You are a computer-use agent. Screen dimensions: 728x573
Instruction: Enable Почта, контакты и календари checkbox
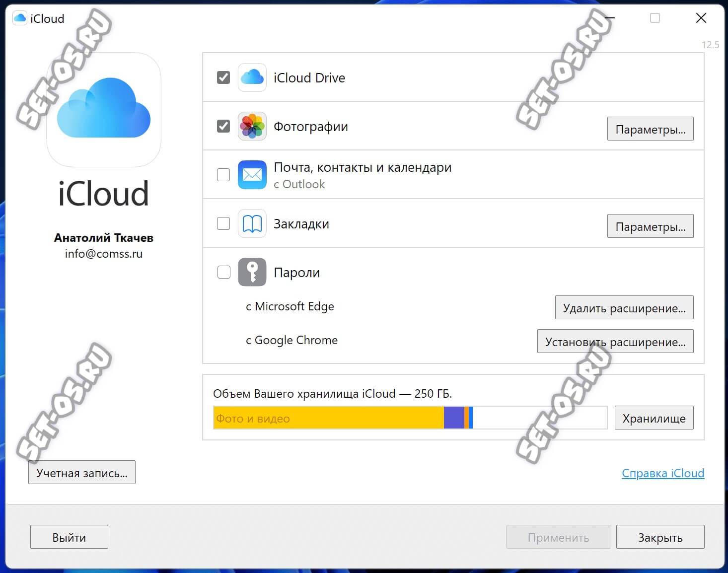223,175
